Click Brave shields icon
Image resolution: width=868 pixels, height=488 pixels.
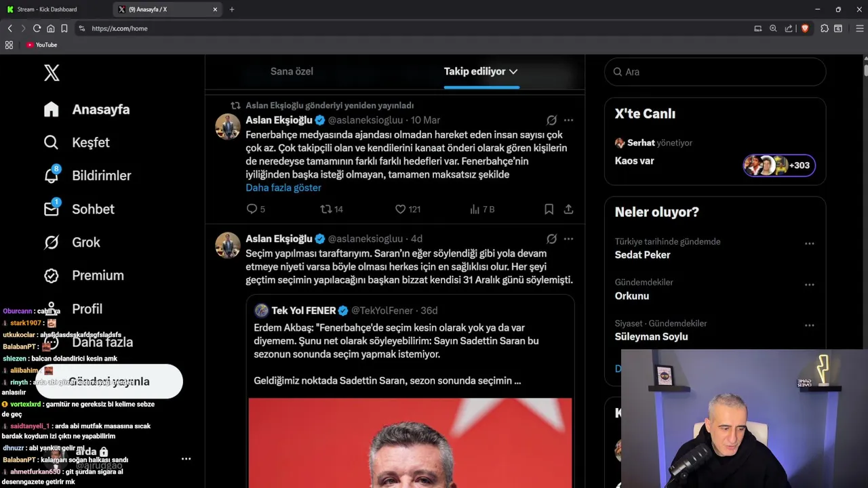point(805,28)
